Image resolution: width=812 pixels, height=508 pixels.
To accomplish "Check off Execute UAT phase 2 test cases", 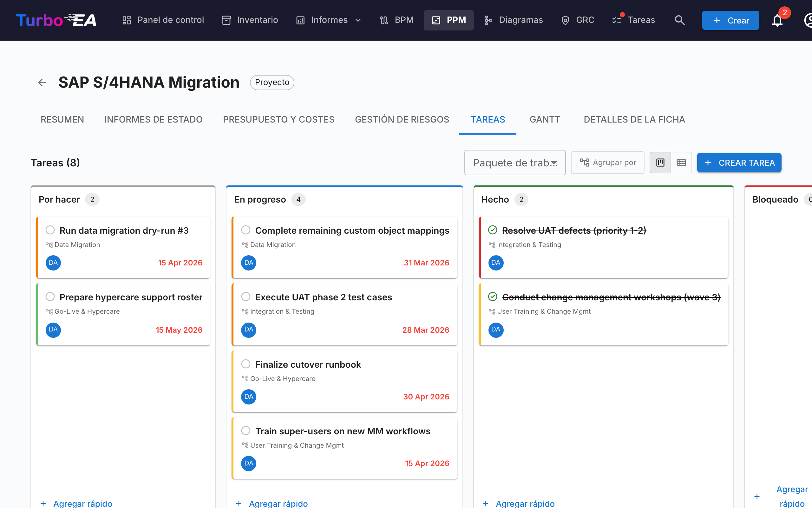I will [246, 297].
